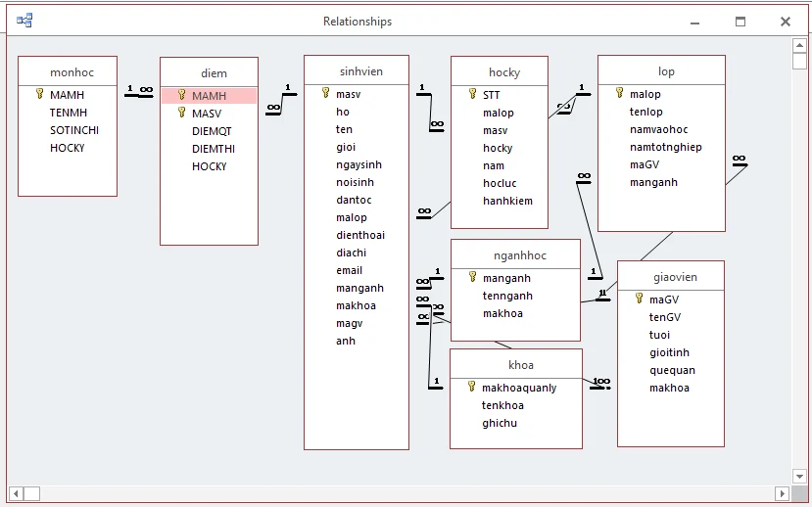
Task: Select the sinhvien table title header
Action: pyautogui.click(x=357, y=71)
